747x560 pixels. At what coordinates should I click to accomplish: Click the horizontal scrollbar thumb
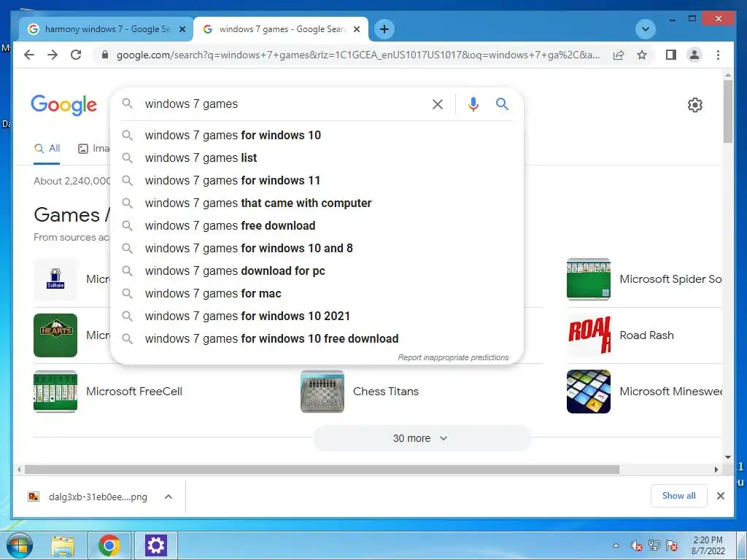[x=322, y=470]
